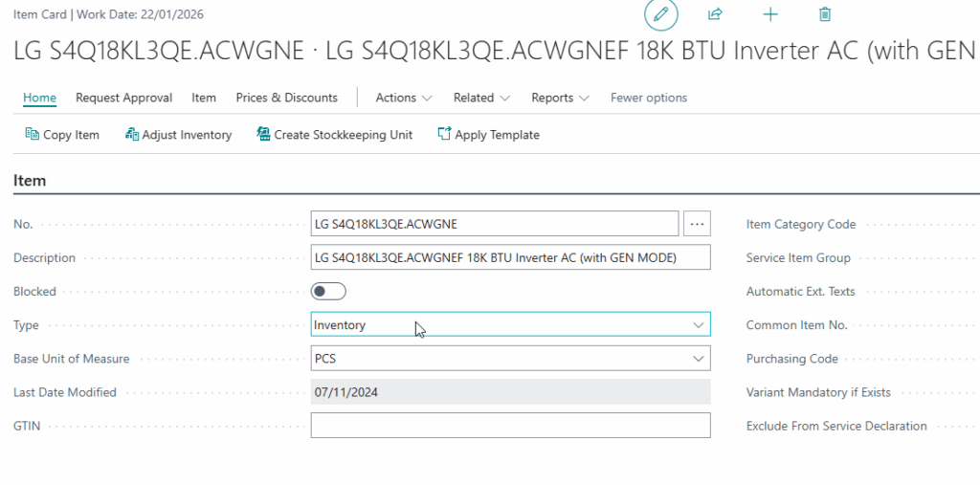980x485 pixels.
Task: Click the Copy Item action
Action: [x=62, y=134]
